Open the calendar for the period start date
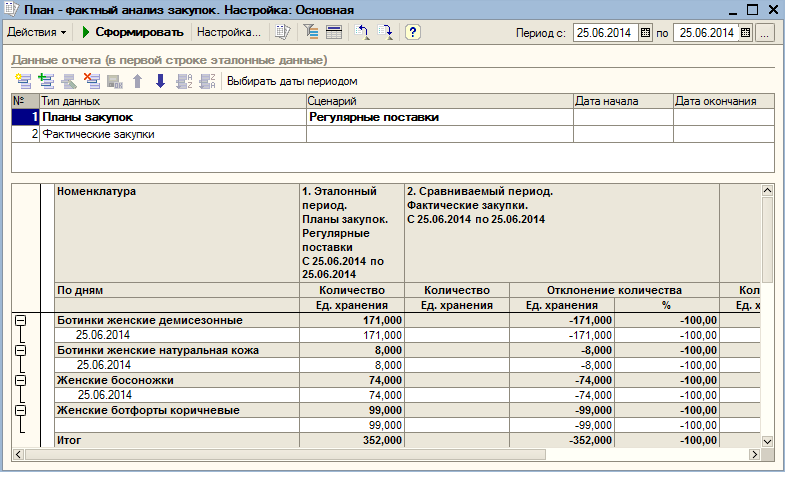Viewport: 785px width, 484px height. point(646,33)
